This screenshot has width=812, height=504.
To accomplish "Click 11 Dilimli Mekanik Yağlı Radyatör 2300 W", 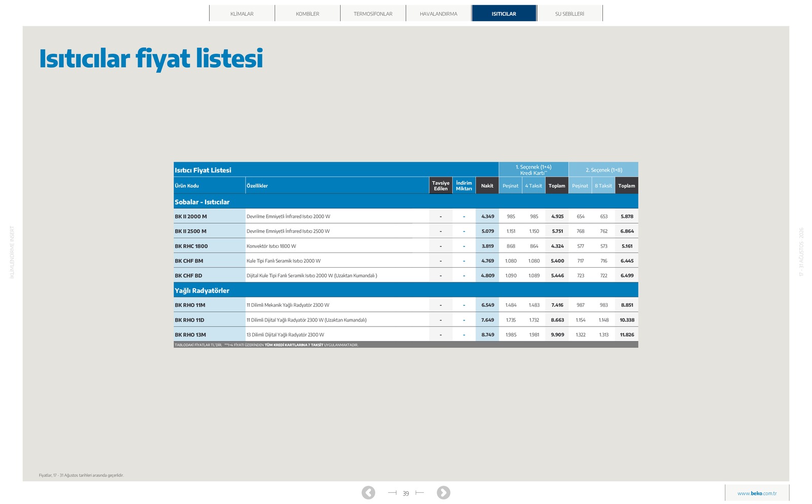I will (288, 305).
